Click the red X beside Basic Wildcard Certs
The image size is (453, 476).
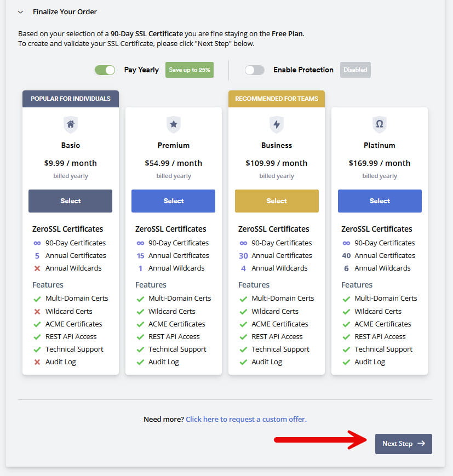(37, 312)
